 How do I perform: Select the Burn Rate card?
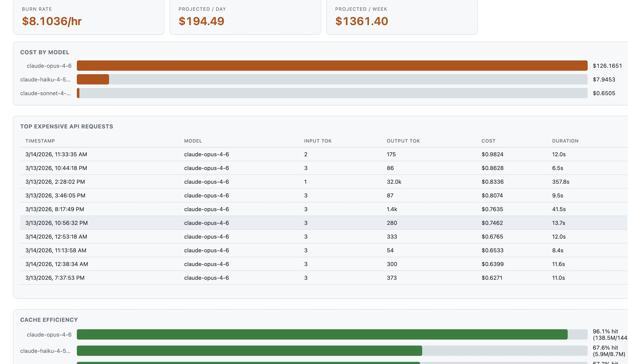[x=88, y=17]
